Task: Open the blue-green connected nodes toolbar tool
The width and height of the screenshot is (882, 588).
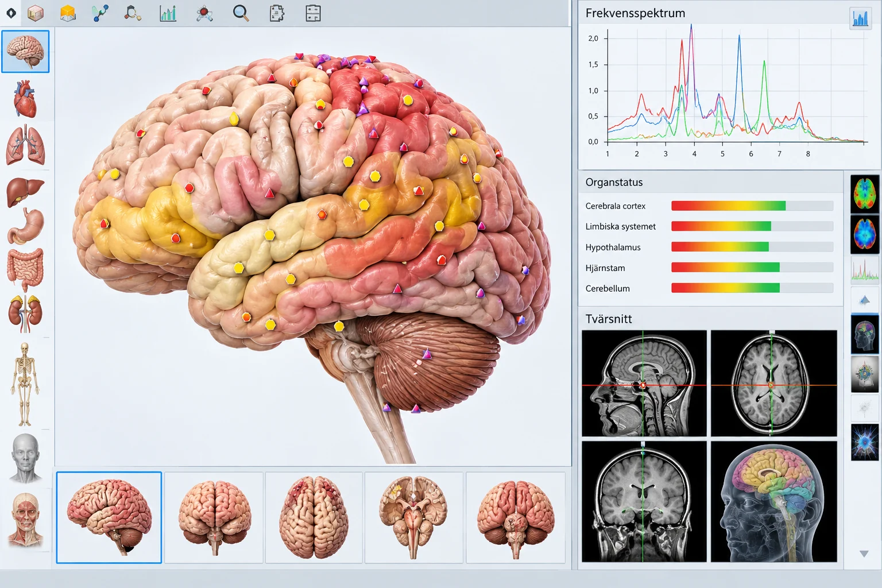Action: coord(100,13)
